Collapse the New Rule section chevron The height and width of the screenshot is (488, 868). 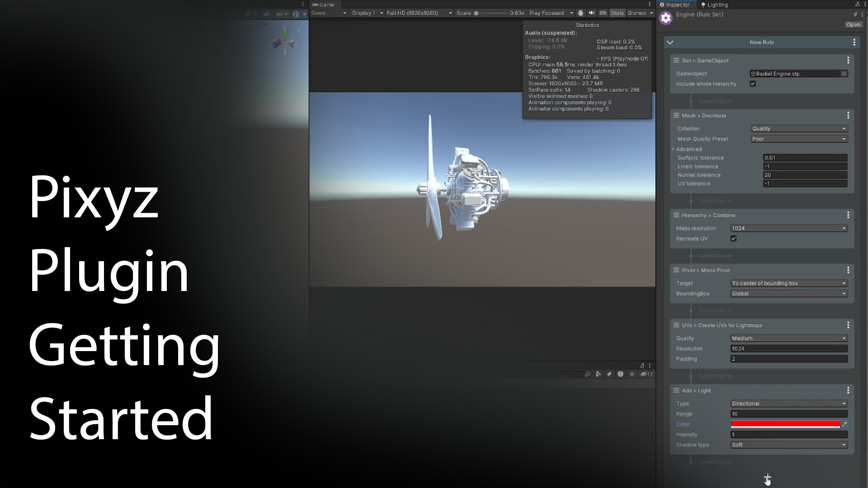(x=670, y=42)
